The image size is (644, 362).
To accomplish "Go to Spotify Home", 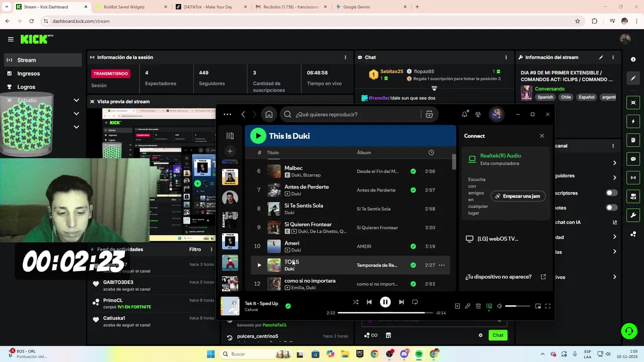I will click(x=269, y=114).
